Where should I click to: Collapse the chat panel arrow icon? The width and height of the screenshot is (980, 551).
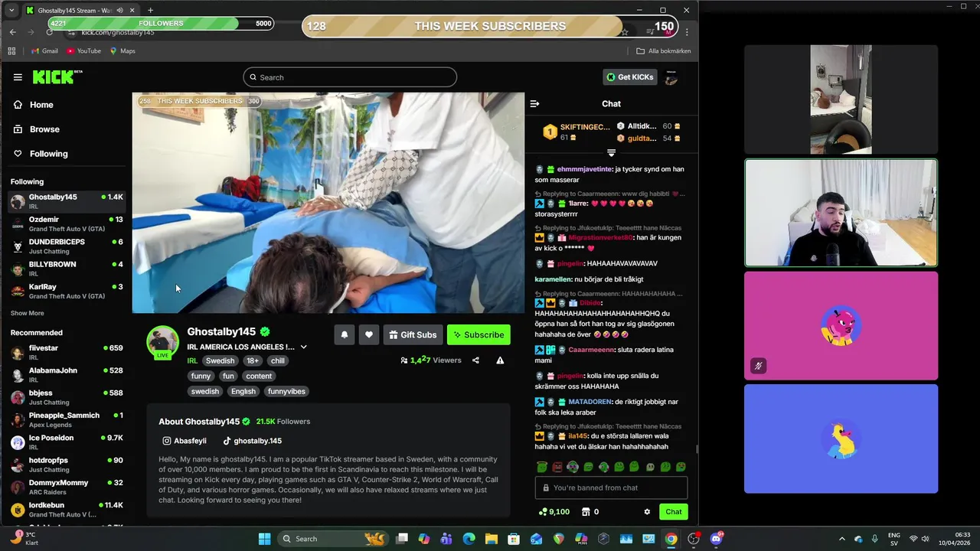[534, 103]
